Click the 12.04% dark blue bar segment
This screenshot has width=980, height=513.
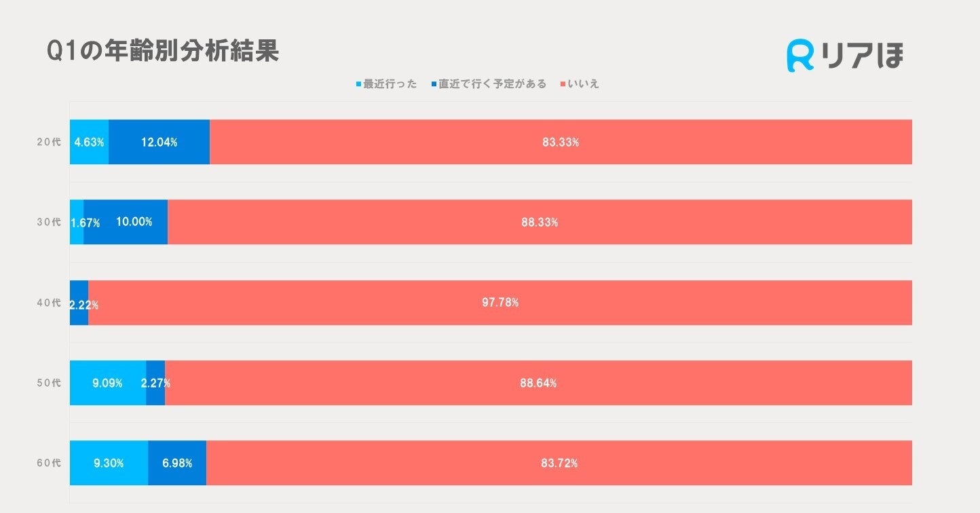pyautogui.click(x=159, y=142)
